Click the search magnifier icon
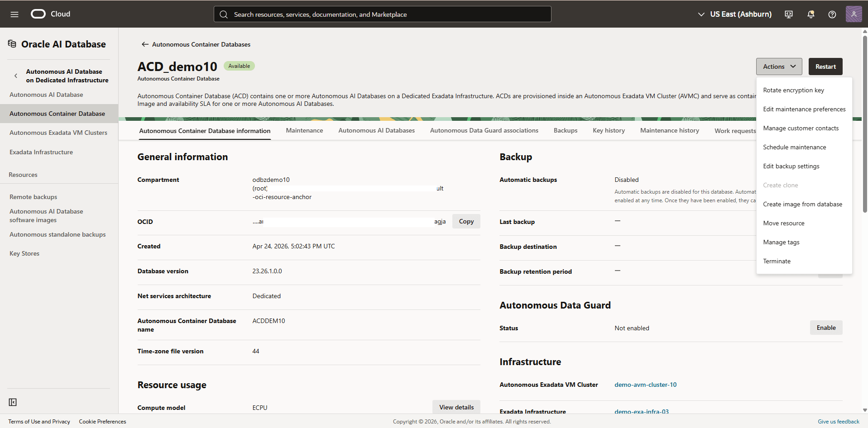868x428 pixels. [224, 14]
